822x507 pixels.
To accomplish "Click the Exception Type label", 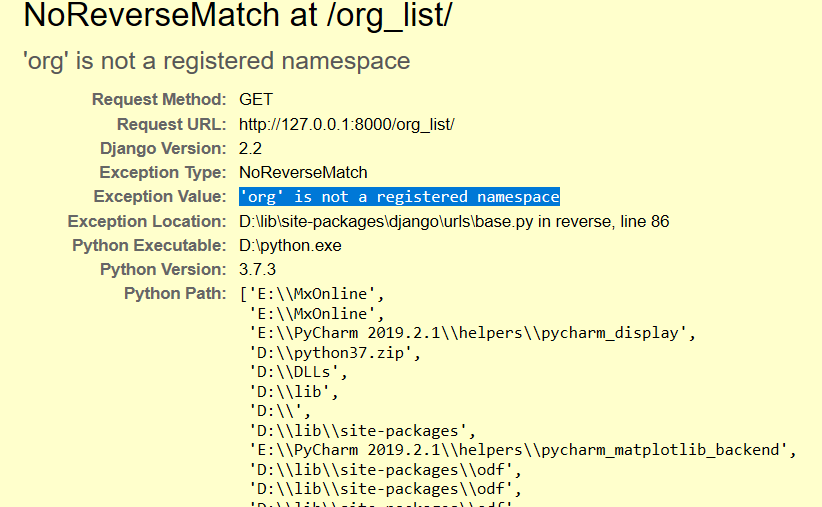I will pyautogui.click(x=162, y=172).
